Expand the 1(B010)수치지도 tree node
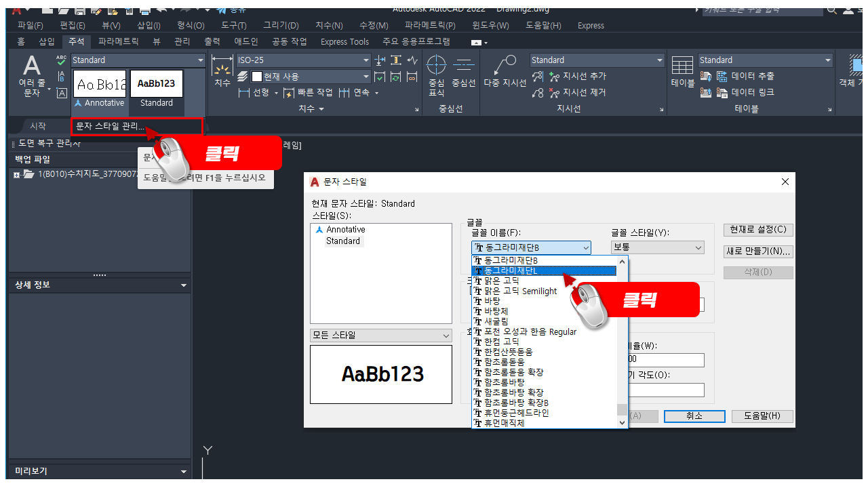Image resolution: width=868 pixels, height=488 pixels. click(x=16, y=175)
